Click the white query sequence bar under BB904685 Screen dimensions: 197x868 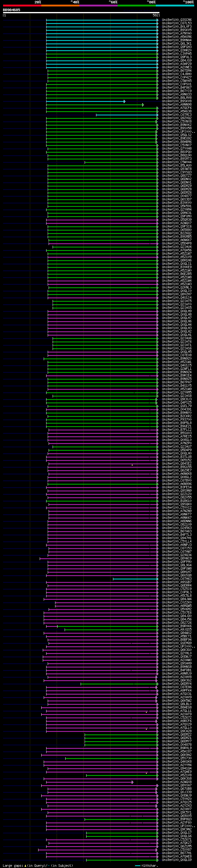(x=81, y=13)
